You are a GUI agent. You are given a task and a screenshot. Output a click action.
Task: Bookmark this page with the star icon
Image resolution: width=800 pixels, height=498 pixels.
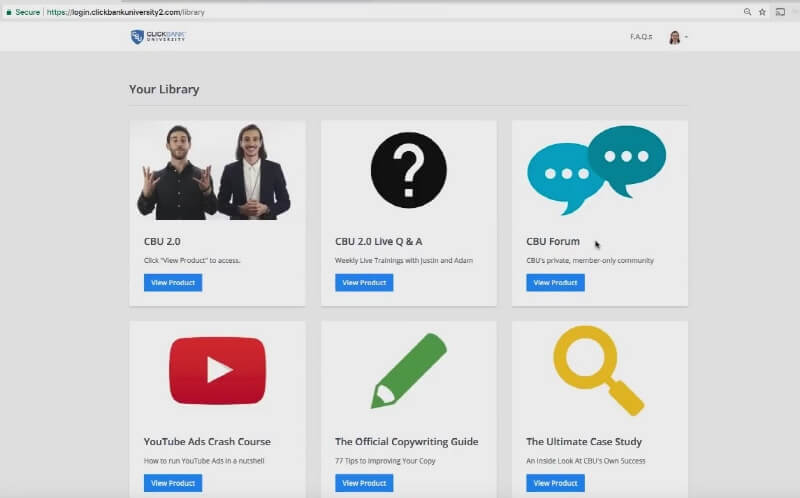tap(762, 12)
